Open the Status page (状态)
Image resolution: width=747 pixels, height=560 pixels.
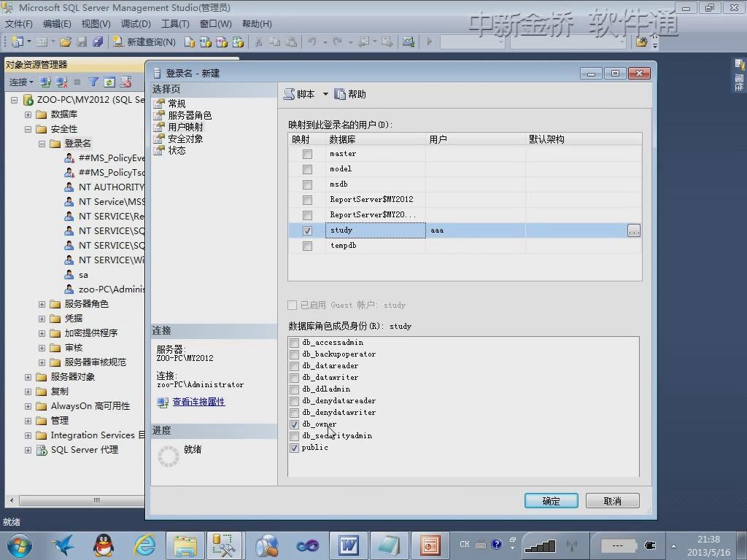point(177,150)
